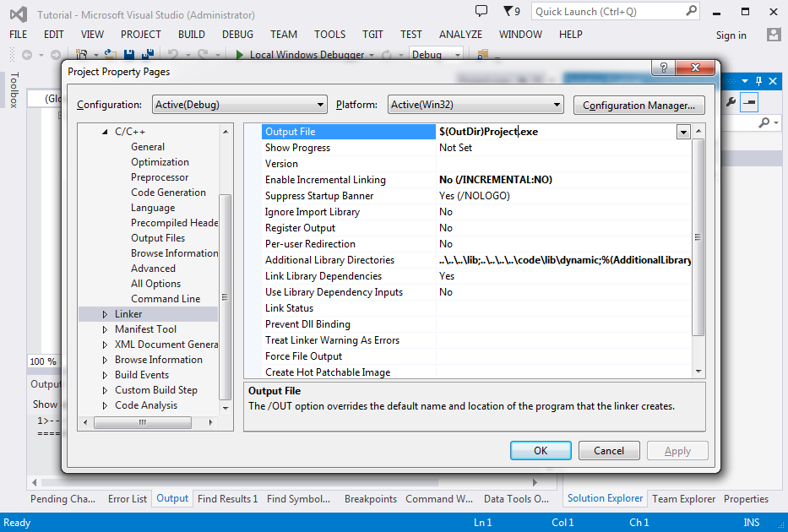Close the Solution Explorer panel with X
Screen dimensions: 788x532
coord(773,81)
